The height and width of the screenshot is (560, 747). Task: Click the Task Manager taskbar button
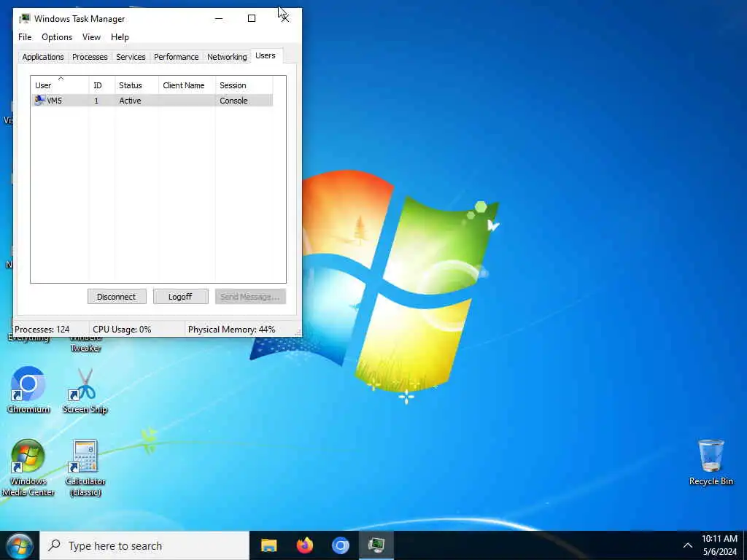coord(376,545)
